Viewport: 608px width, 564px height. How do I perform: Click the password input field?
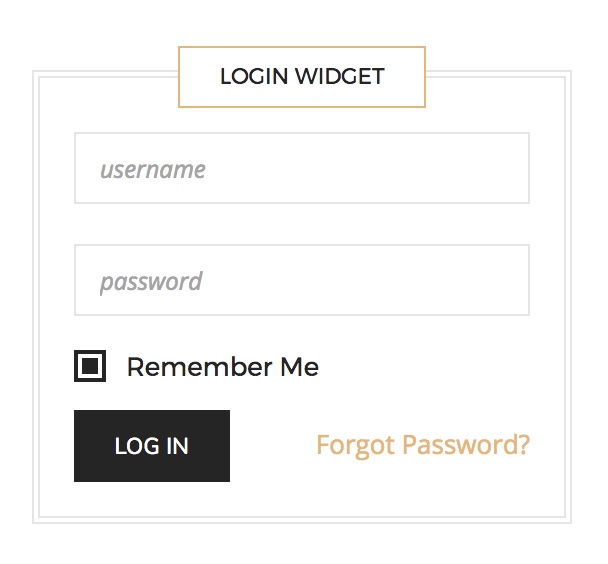click(x=301, y=281)
